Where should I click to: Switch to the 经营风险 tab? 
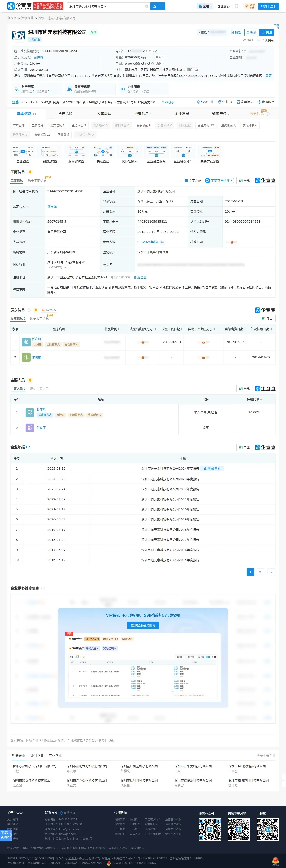coord(104,114)
